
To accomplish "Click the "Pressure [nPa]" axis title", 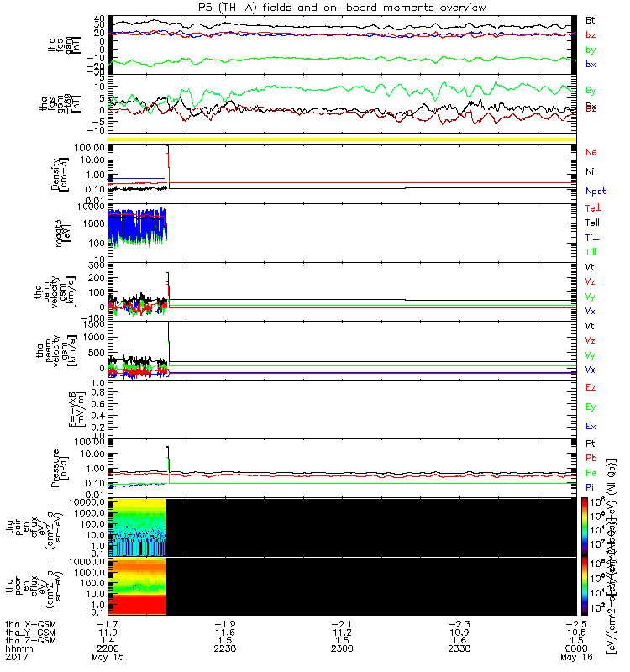I will [x=59, y=468].
